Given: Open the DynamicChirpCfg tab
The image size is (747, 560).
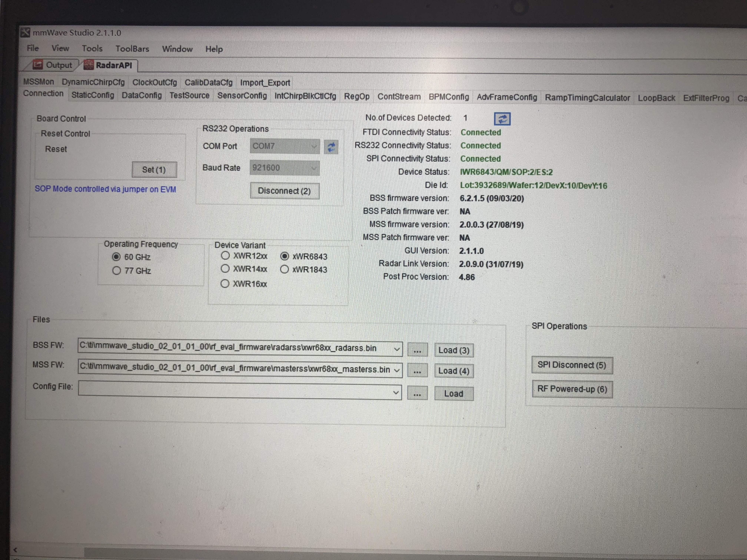Looking at the screenshot, I should (x=93, y=82).
